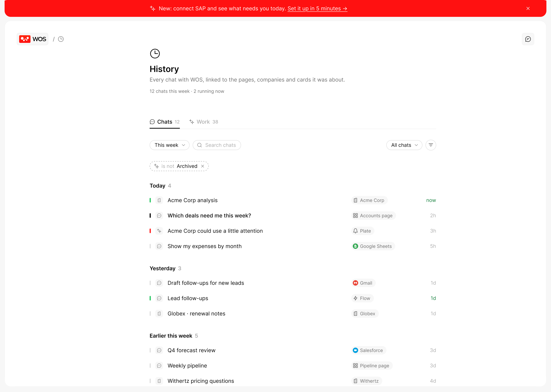
Task: Click the clock history breadcrumb icon
Action: point(61,39)
